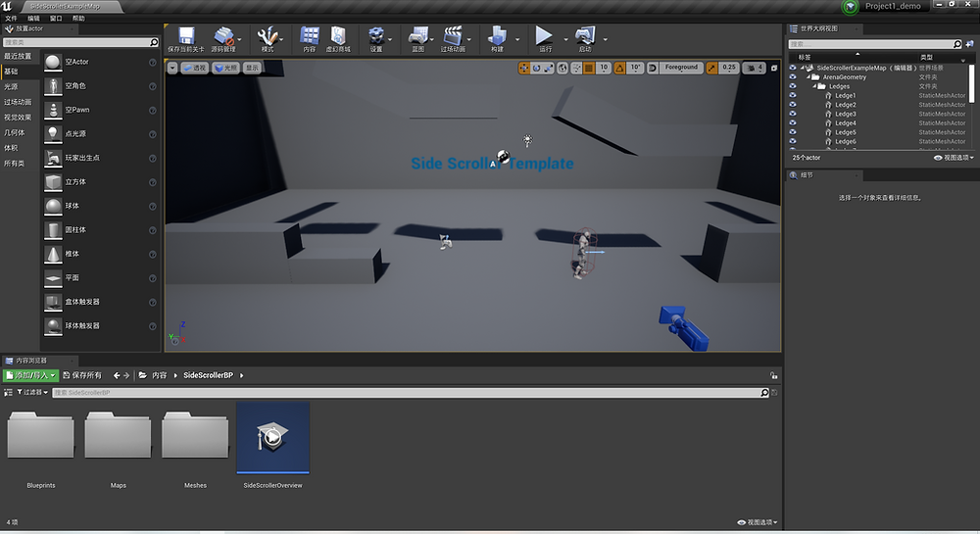
Task: Select the rotate gizmo tool in viewport
Action: pos(536,68)
